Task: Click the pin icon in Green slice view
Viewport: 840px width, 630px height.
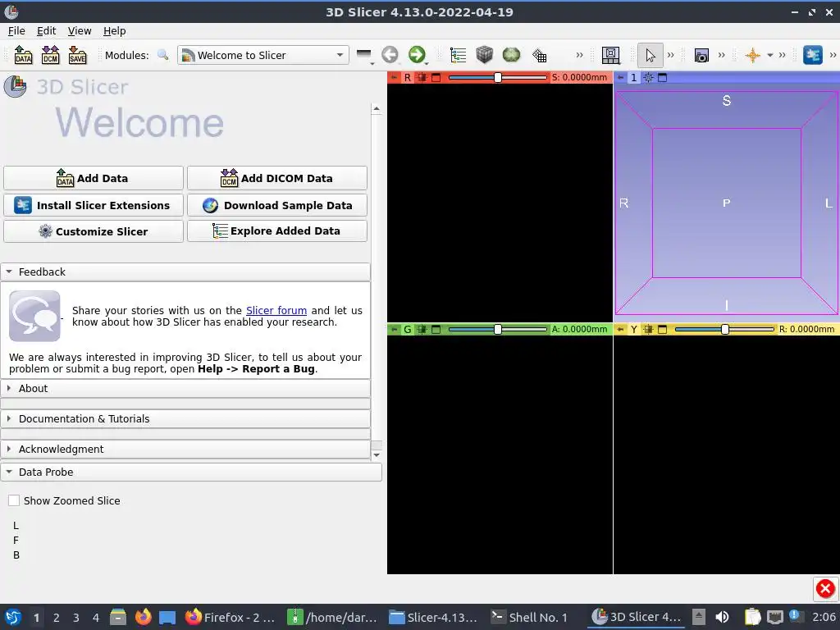Action: pos(395,330)
